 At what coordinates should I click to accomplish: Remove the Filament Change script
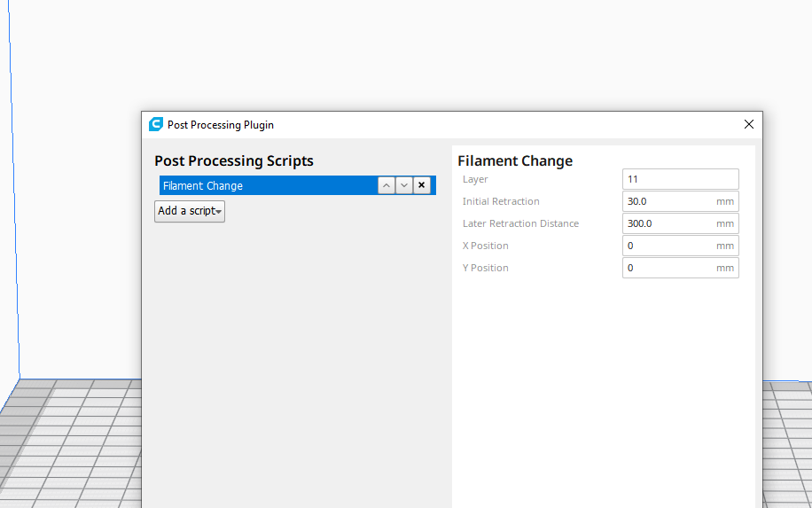(422, 185)
